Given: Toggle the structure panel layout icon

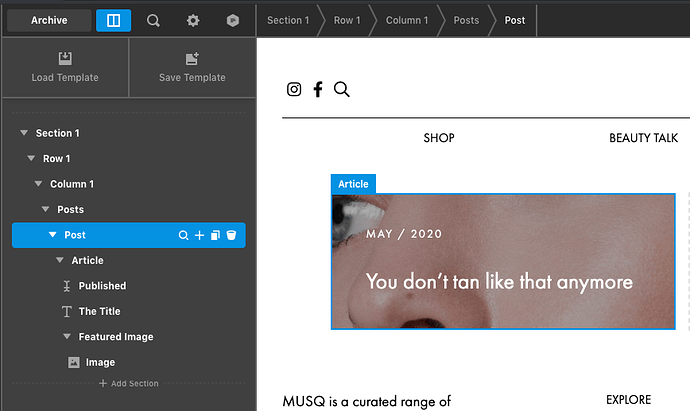Looking at the screenshot, I should click(x=113, y=20).
